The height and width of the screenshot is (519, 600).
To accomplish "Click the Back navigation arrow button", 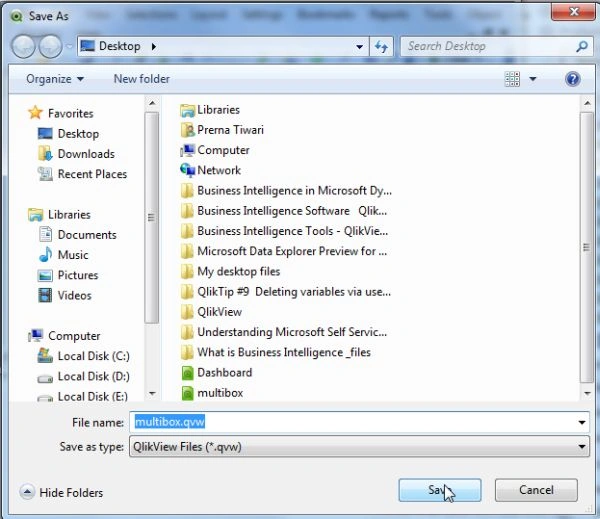I will click(24, 46).
